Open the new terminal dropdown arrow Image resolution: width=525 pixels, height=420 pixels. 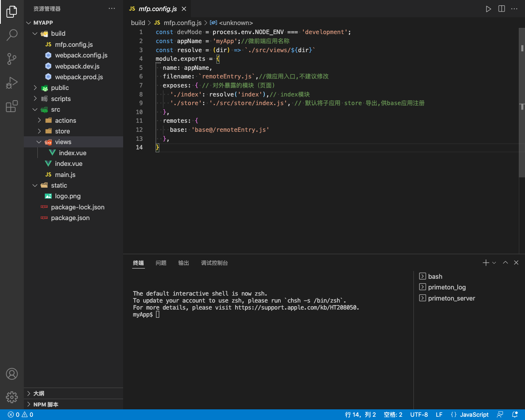pyautogui.click(x=494, y=263)
